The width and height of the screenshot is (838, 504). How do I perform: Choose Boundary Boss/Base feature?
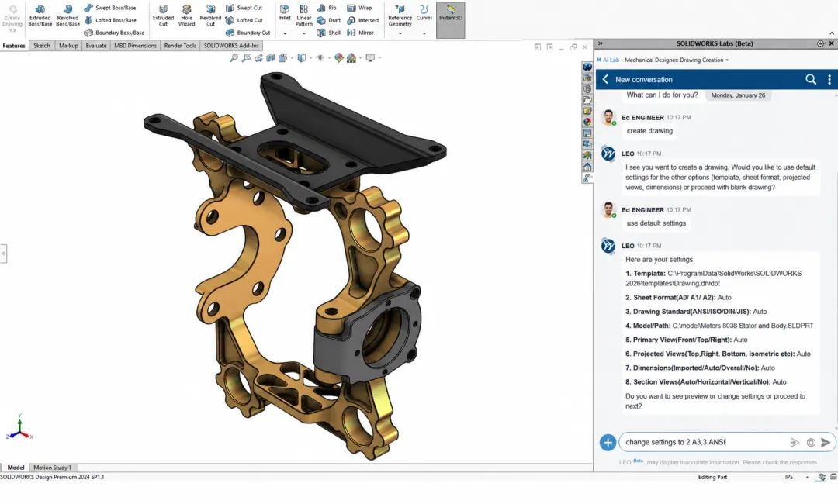114,33
